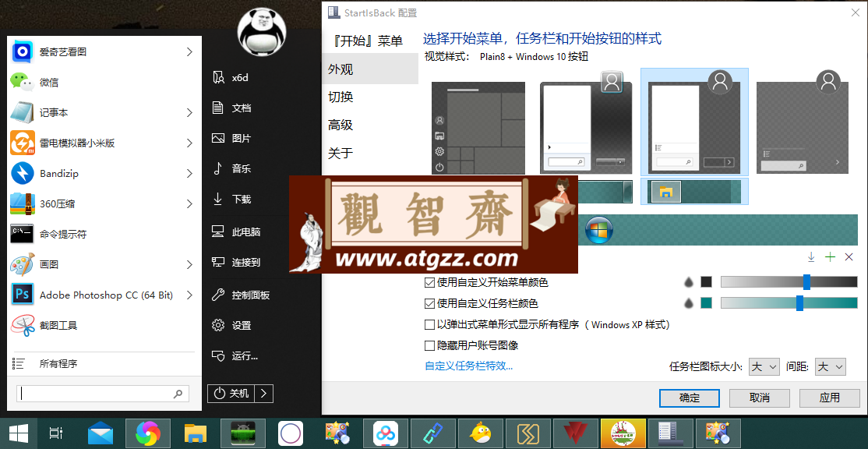Expand the Photoshop recent files arrow
Viewport: 868px width, 449px height.
[x=189, y=295]
